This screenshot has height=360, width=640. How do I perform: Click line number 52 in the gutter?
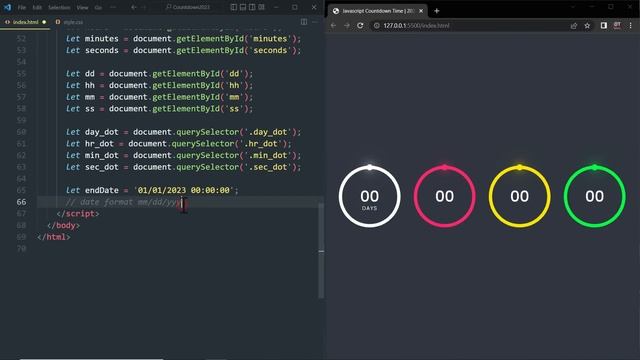point(21,39)
